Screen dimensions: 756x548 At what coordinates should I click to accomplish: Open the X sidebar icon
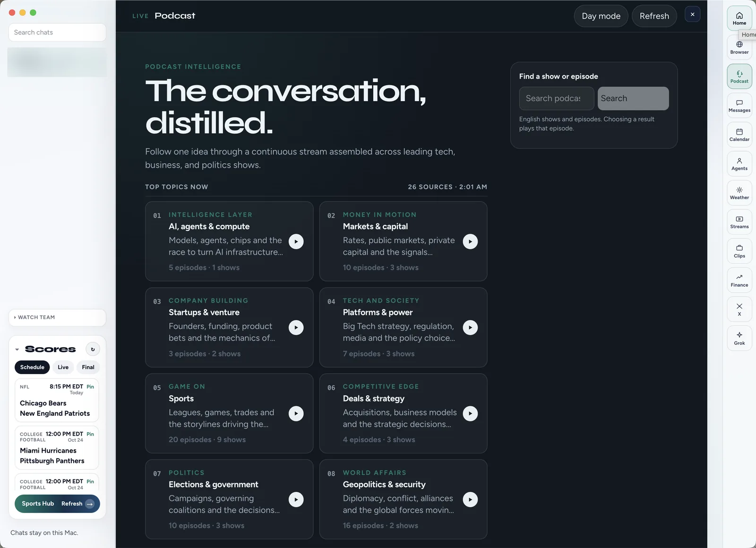point(739,309)
